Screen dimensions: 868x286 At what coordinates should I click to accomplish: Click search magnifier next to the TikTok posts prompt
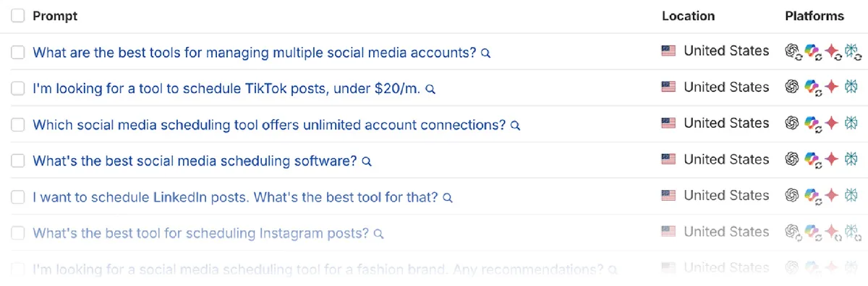(x=430, y=89)
